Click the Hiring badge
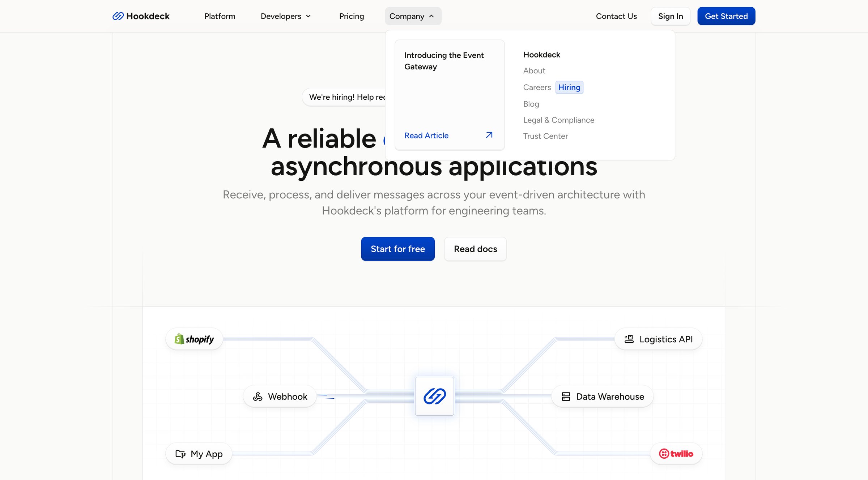868x480 pixels. pos(569,87)
